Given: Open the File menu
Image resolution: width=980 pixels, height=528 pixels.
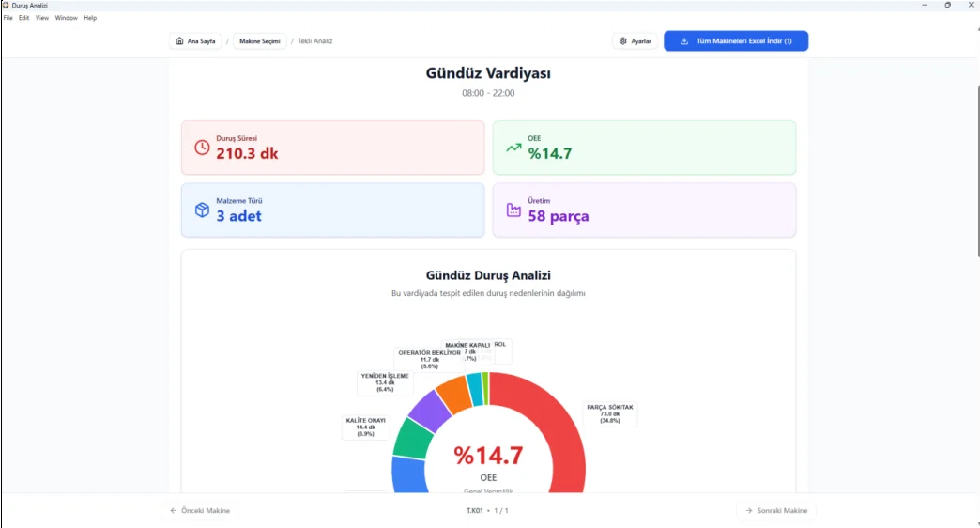Looking at the screenshot, I should click(x=8, y=18).
